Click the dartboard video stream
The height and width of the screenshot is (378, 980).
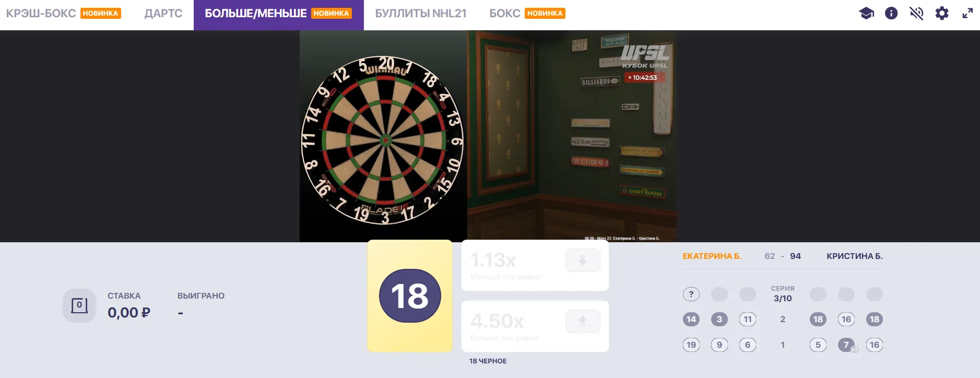click(x=488, y=136)
